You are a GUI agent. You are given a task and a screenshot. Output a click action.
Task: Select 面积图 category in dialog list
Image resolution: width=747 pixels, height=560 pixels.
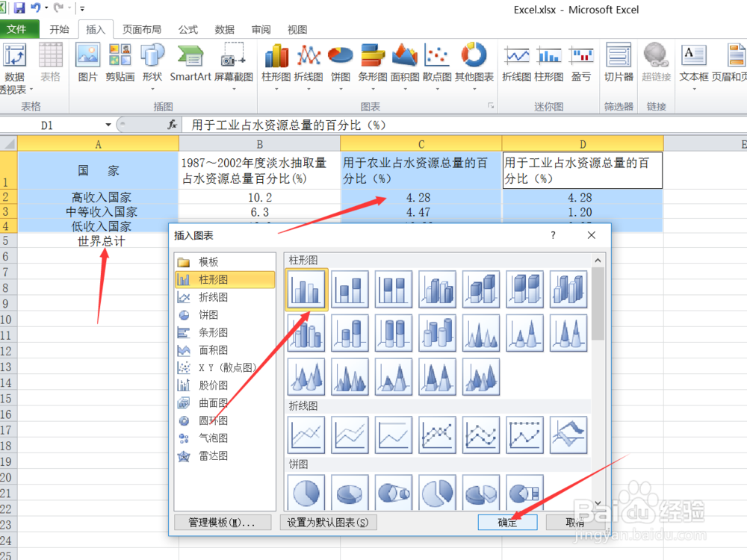225,350
